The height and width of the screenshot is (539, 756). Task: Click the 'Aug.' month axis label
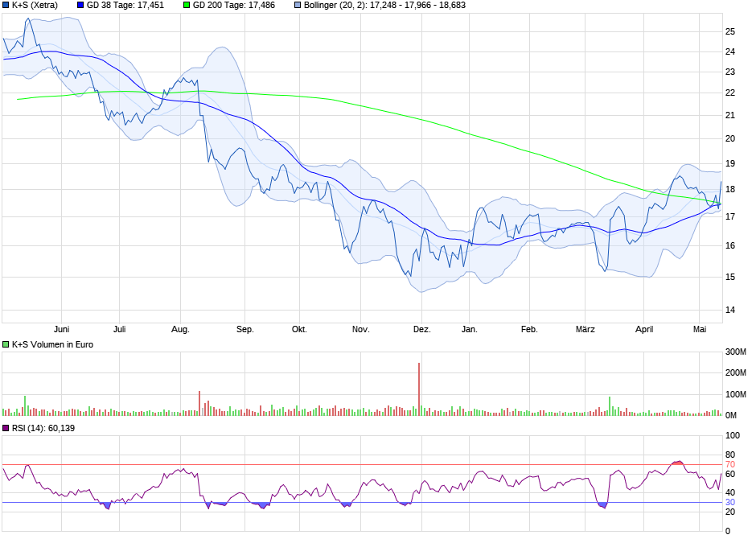[180, 329]
